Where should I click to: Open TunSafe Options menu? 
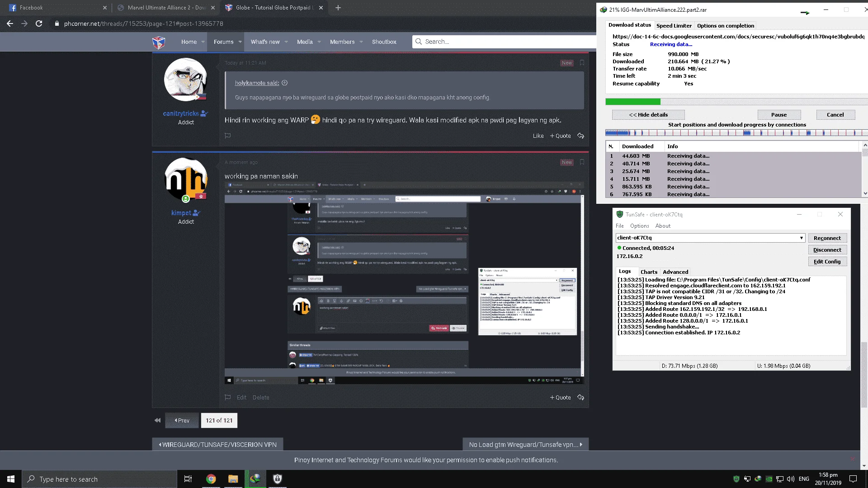pos(639,226)
